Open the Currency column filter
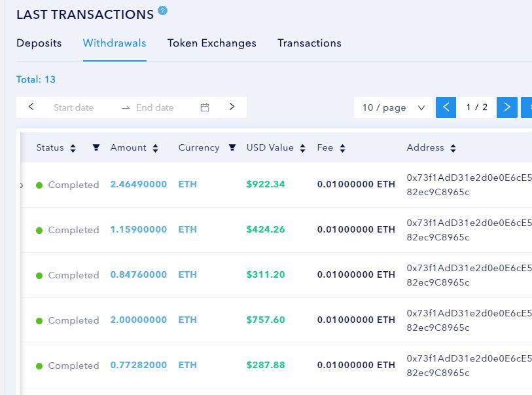532x395 pixels. click(232, 147)
